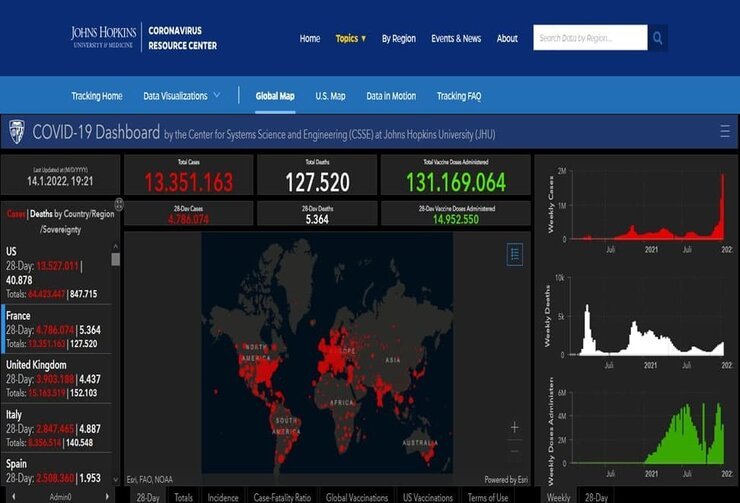This screenshot has height=503, width=740.
Task: Click the Johns Hopkins shield logo
Action: [x=17, y=132]
